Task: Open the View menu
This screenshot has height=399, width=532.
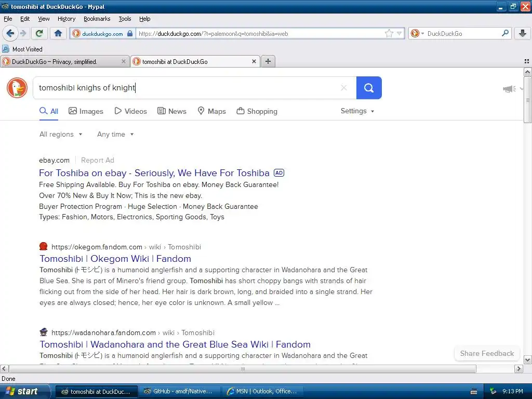Action: pyautogui.click(x=44, y=19)
